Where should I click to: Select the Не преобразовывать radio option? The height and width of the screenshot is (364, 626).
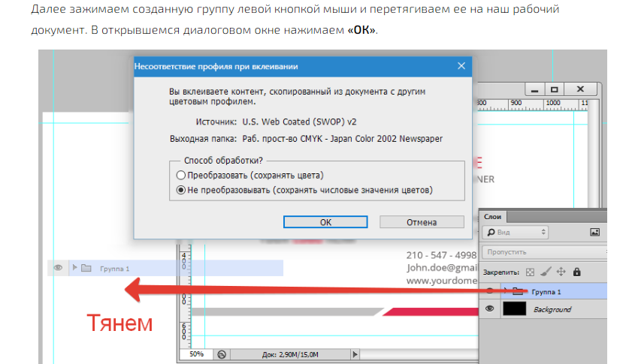coord(180,191)
